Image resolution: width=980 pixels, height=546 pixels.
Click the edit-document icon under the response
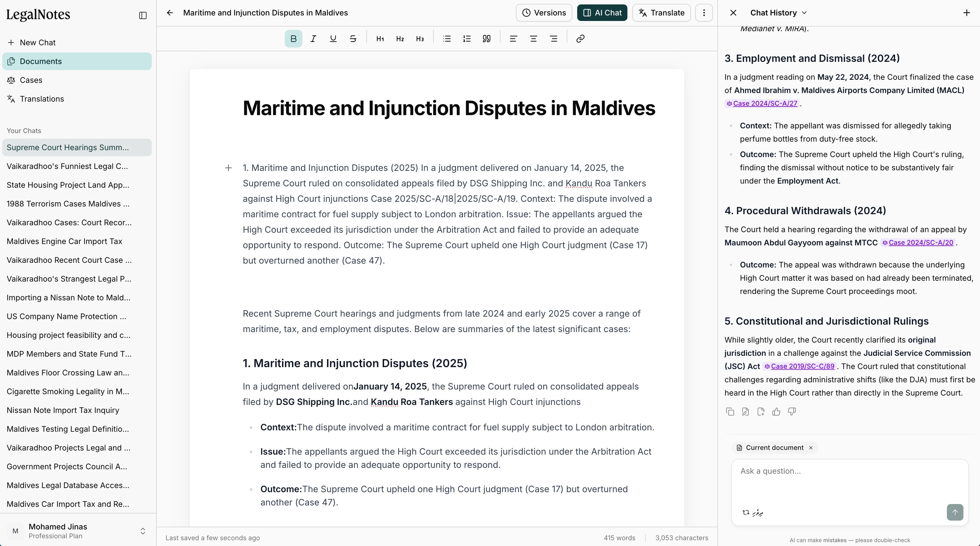(x=745, y=412)
